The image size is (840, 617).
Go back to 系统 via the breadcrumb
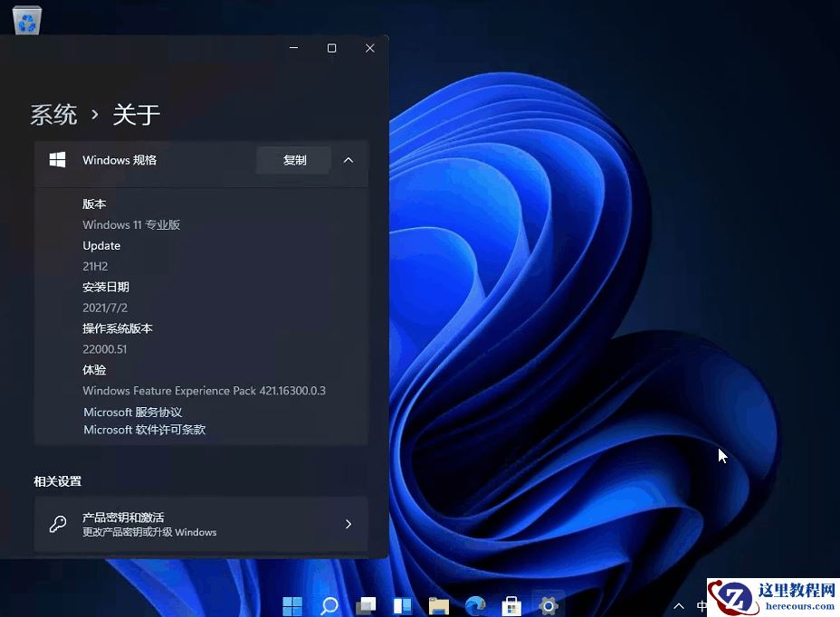click(x=53, y=114)
